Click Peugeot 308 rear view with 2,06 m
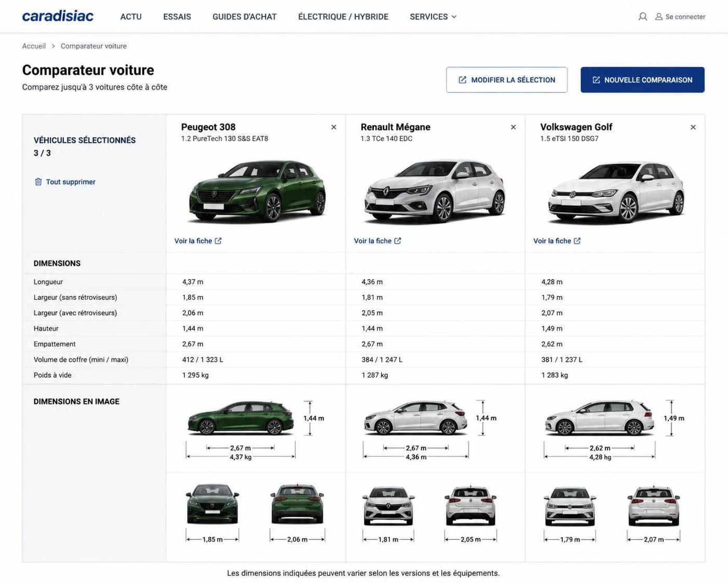728x583 pixels. click(297, 504)
